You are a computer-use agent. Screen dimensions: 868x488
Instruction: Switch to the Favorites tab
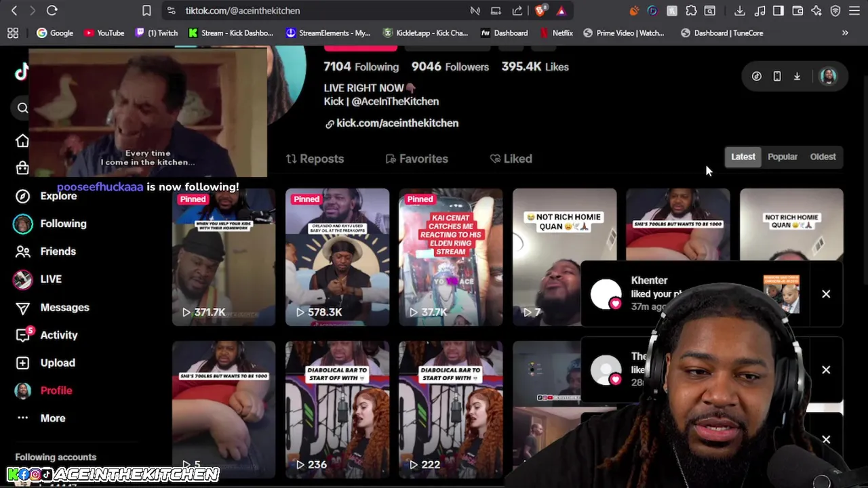coord(416,159)
